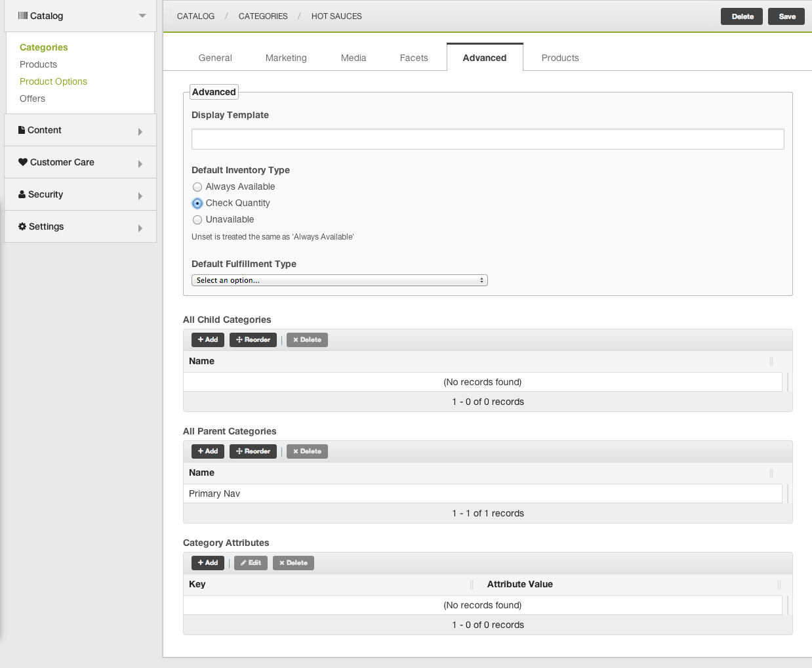
Task: Expand the Content sidebar section
Action: tap(140, 131)
